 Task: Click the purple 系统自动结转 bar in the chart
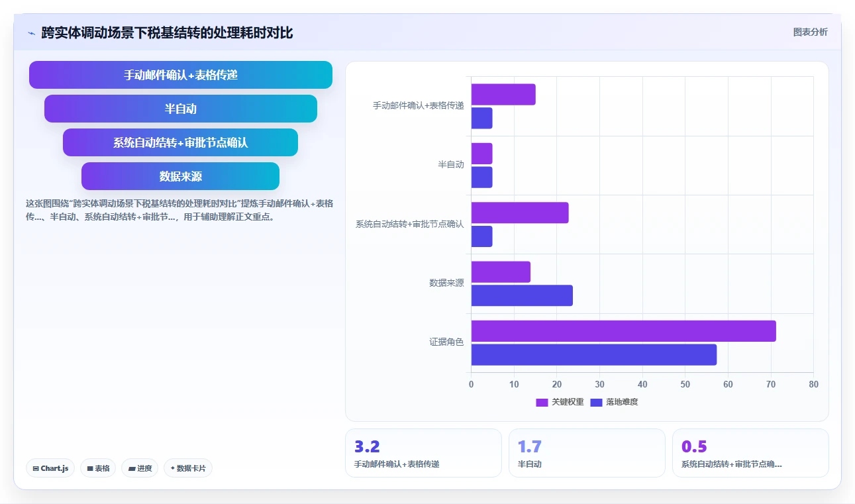[x=520, y=213]
